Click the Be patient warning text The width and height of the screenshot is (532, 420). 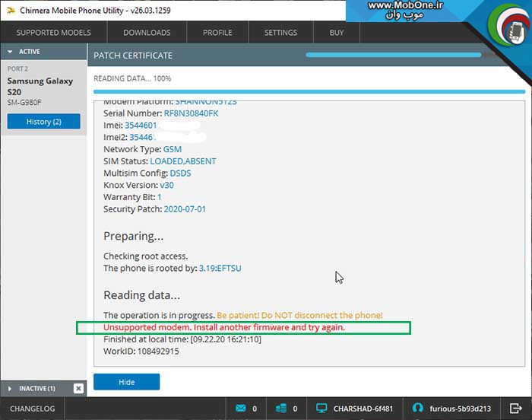(300, 315)
